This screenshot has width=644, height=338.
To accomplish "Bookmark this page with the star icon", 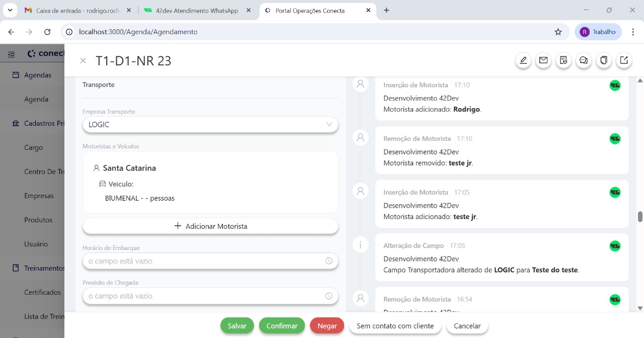I will click(558, 32).
